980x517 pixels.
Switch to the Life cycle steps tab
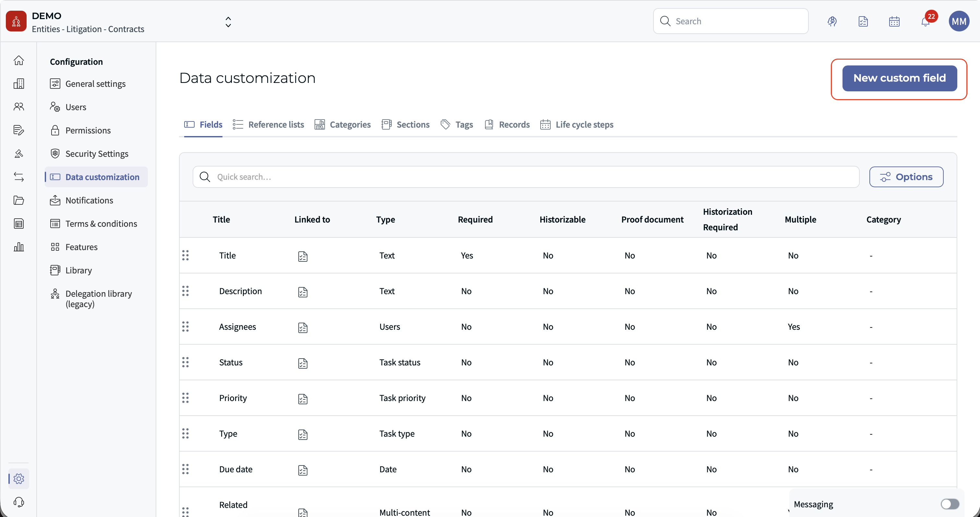click(x=577, y=124)
